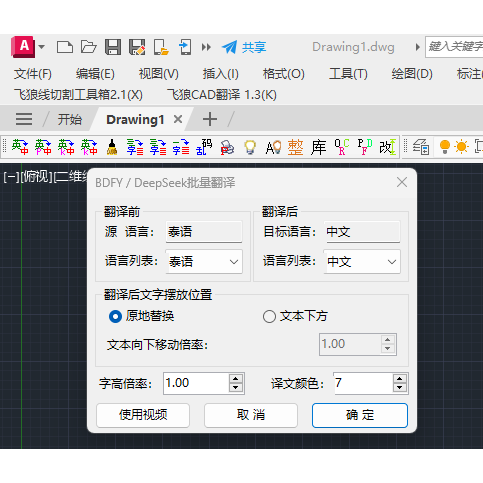Click the 乱码 garbled text fix icon

tap(204, 147)
